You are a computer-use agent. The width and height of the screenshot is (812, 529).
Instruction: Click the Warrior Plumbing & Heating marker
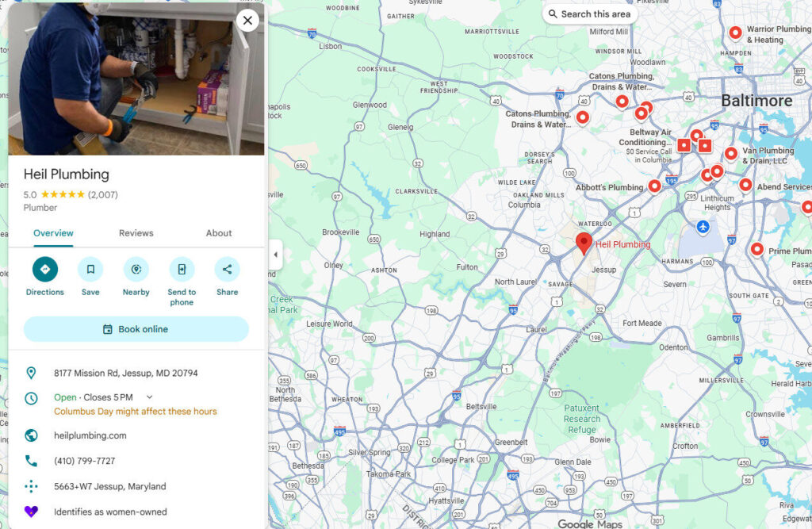point(735,33)
